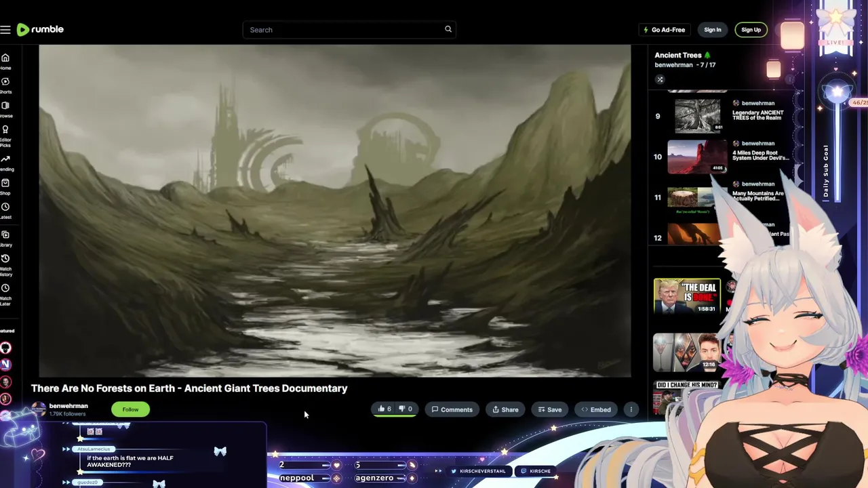868x488 pixels.
Task: Open the 'THE DEAL IS DONE' recommended video
Action: click(x=687, y=296)
